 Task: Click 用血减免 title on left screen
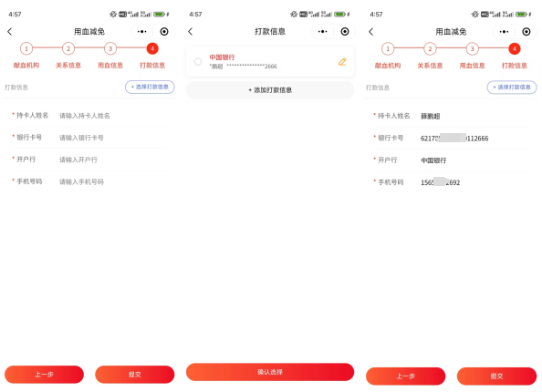pyautogui.click(x=89, y=32)
